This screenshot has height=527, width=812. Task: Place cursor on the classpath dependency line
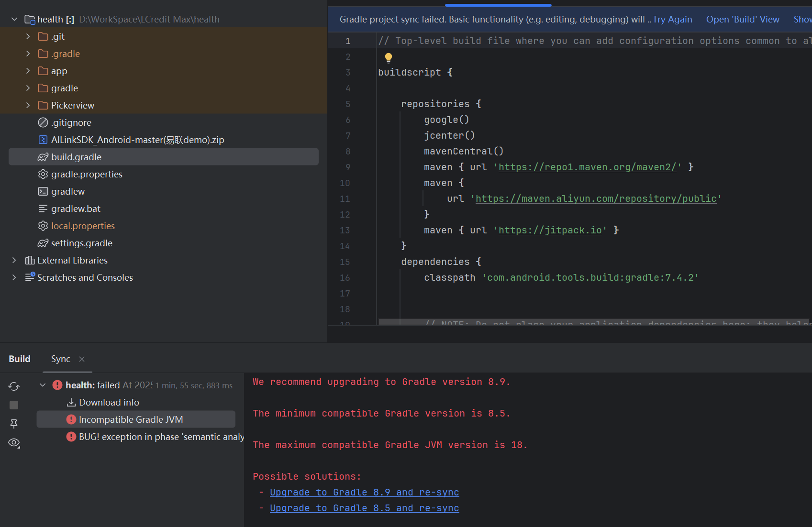561,278
